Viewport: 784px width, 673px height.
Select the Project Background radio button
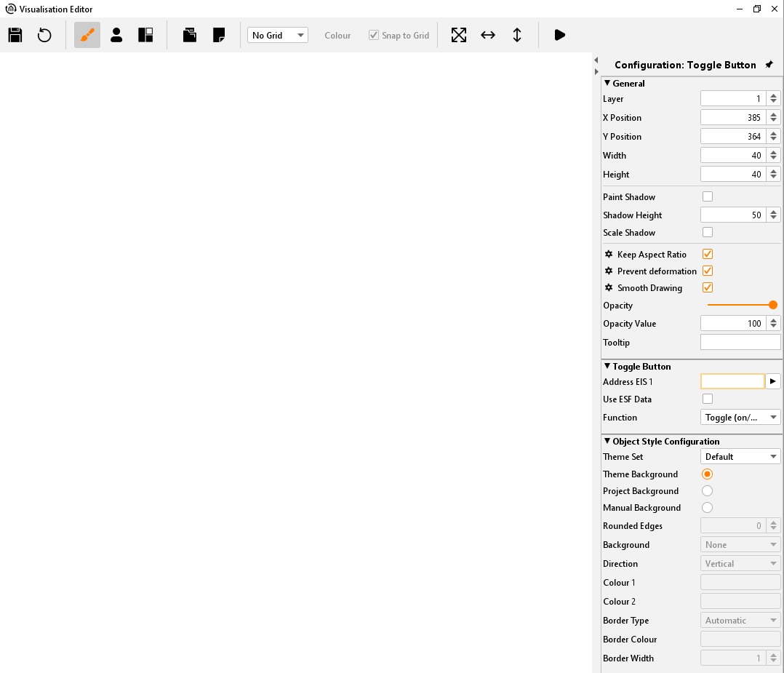(x=707, y=491)
